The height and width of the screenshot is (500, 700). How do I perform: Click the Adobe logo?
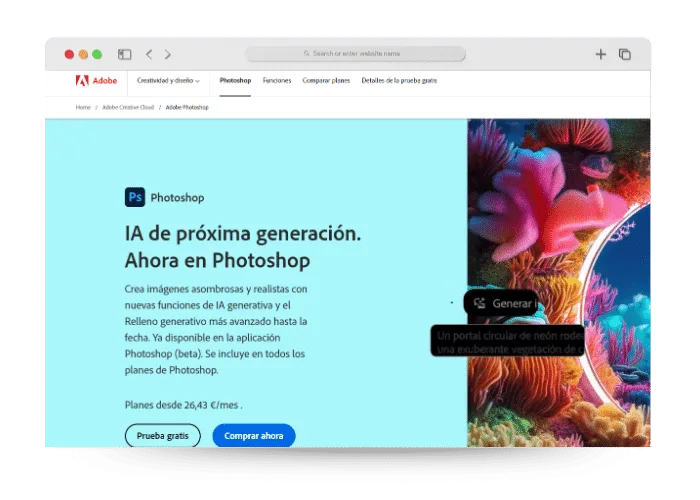(x=96, y=80)
